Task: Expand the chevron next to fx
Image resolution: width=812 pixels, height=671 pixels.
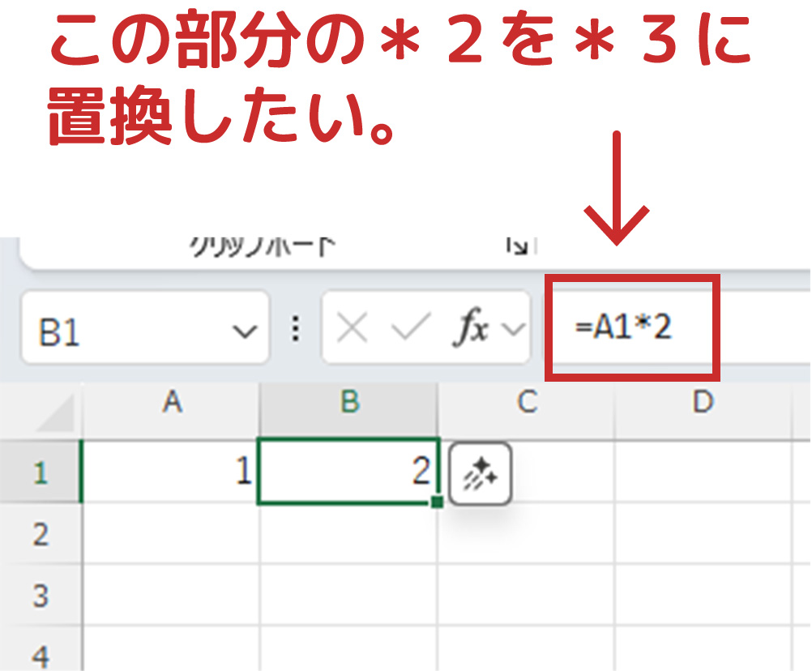Action: coord(512,329)
